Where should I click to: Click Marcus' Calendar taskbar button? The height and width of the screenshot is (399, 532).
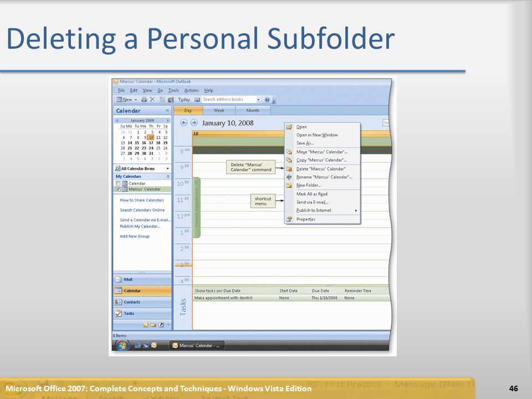pyautogui.click(x=196, y=345)
